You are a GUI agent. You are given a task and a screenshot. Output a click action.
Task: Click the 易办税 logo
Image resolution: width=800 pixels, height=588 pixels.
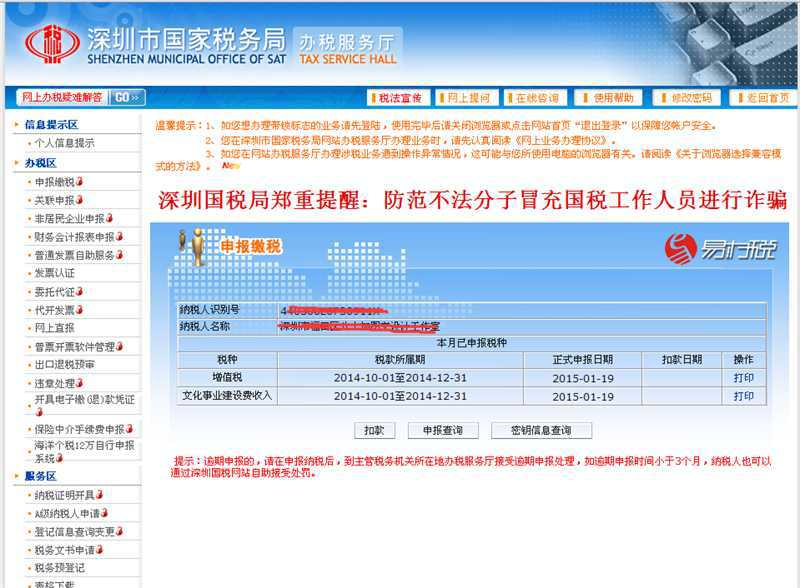click(720, 249)
